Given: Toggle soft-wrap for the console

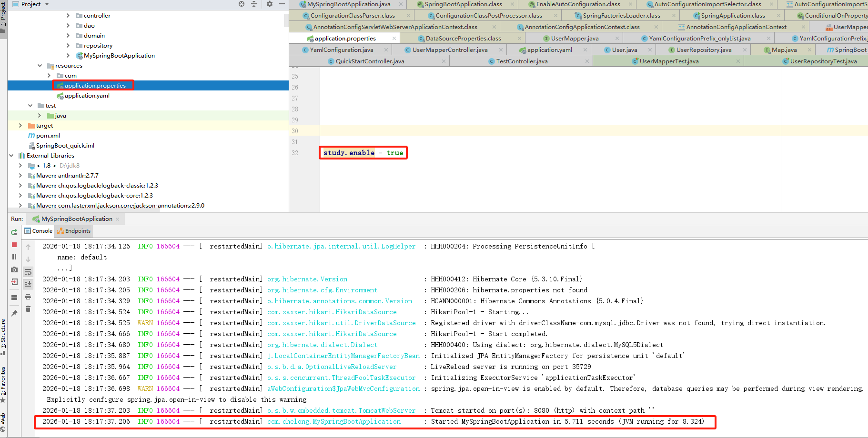Looking at the screenshot, I should [x=28, y=272].
